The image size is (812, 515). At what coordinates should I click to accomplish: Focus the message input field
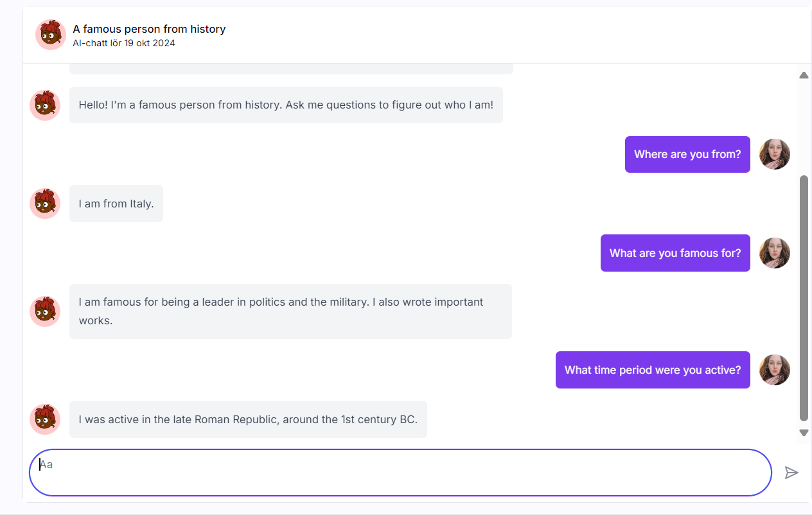400,473
